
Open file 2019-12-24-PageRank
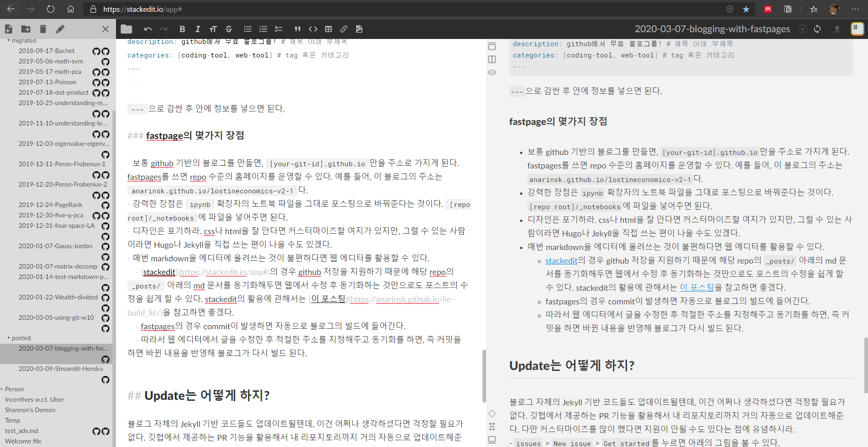click(x=50, y=205)
